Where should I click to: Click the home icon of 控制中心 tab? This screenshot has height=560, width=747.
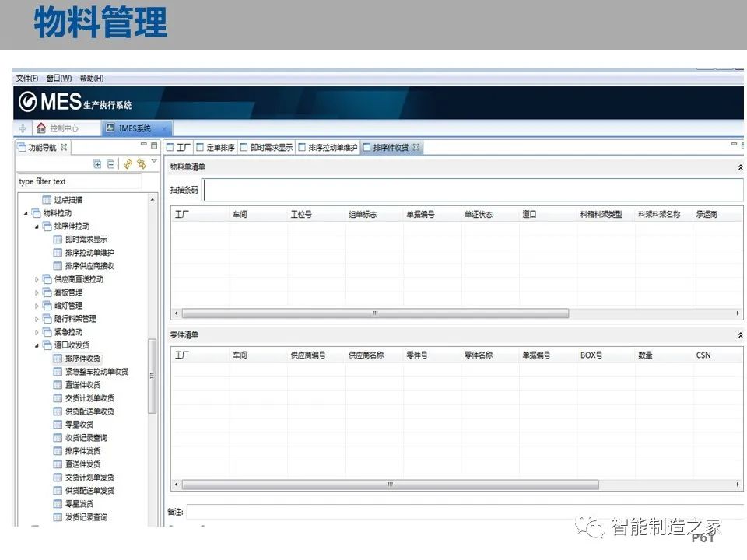tap(41, 128)
